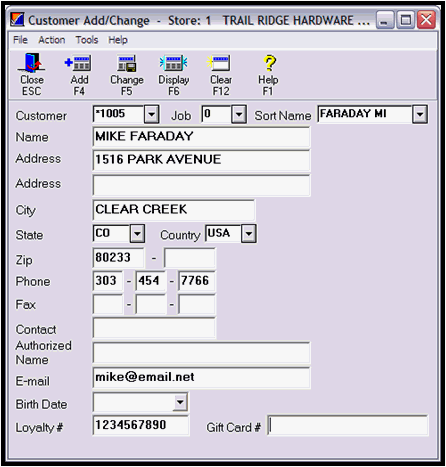Click the application icon in title bar
The image size is (446, 467).
pos(17,19)
